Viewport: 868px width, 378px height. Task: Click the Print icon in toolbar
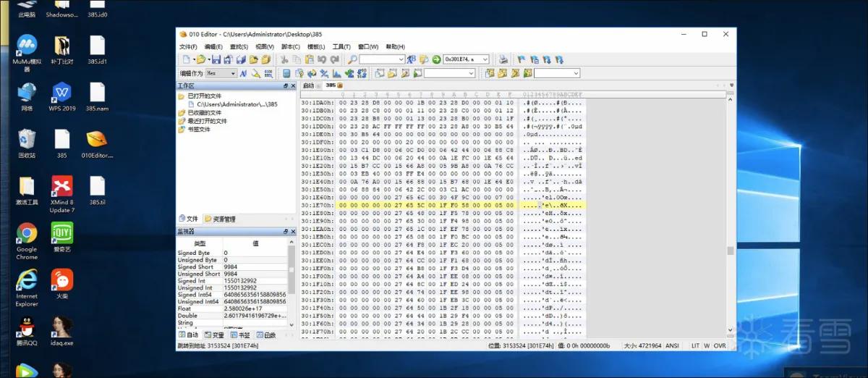[x=503, y=59]
